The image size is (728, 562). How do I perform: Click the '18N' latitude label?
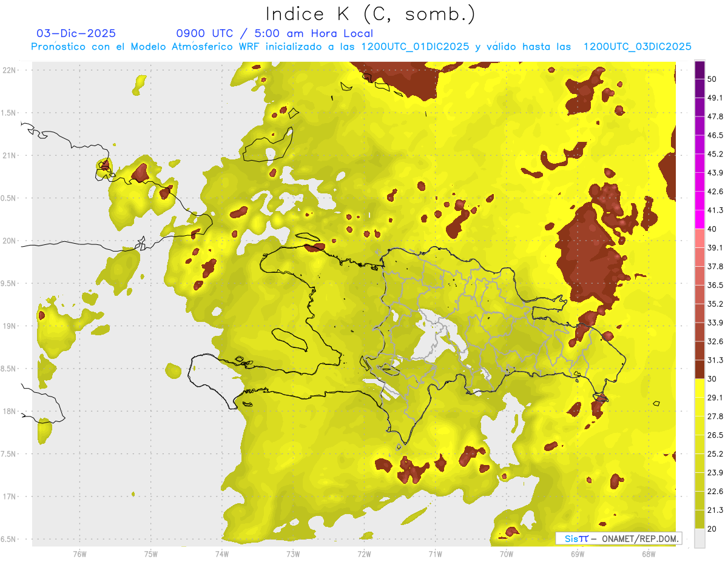[x=9, y=412]
